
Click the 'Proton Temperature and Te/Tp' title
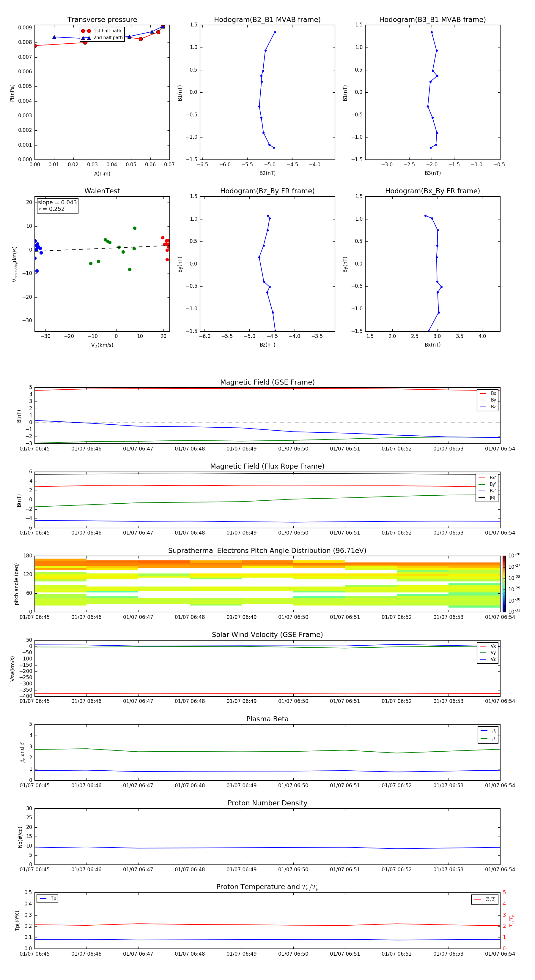tap(267, 887)
